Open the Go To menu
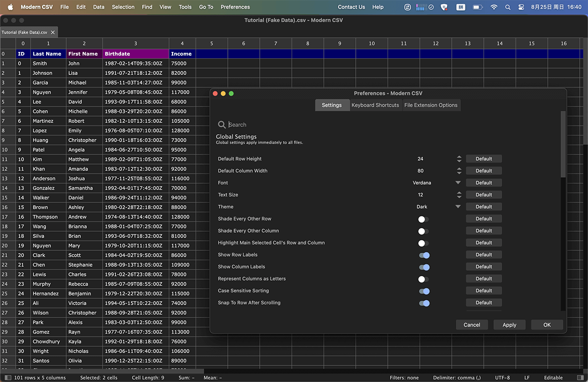Image resolution: width=588 pixels, height=382 pixels. pyautogui.click(x=206, y=7)
